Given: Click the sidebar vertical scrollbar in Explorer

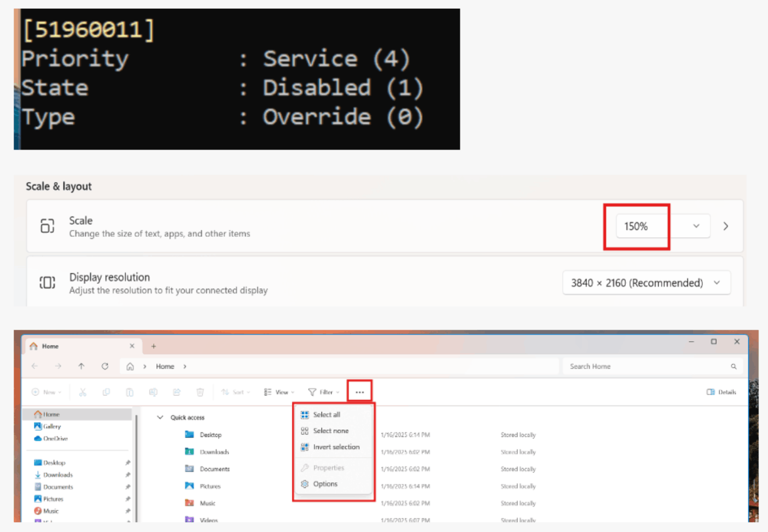Looking at the screenshot, I should click(136, 467).
